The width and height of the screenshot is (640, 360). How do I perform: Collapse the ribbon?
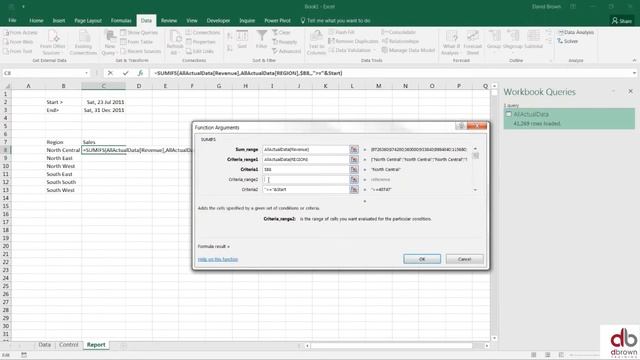pyautogui.click(x=634, y=60)
